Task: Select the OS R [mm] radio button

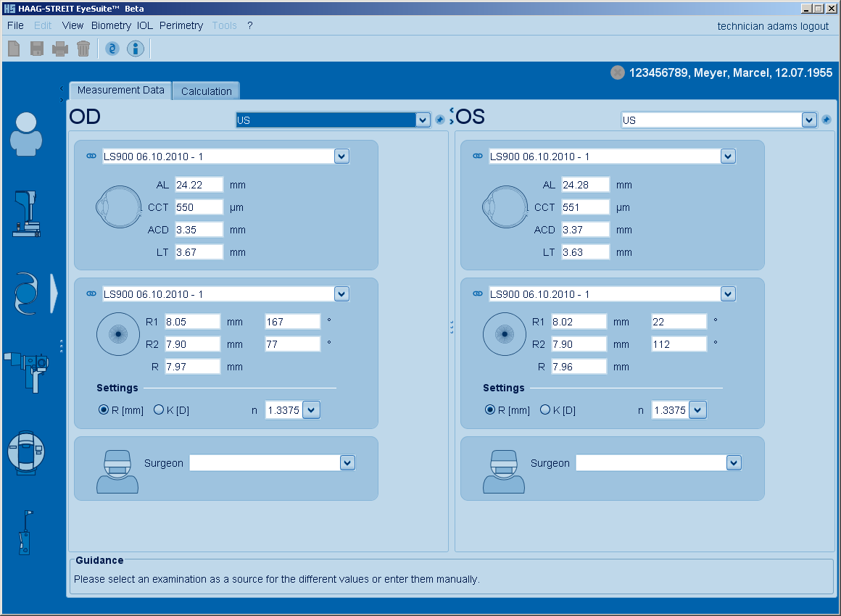Action: click(490, 410)
